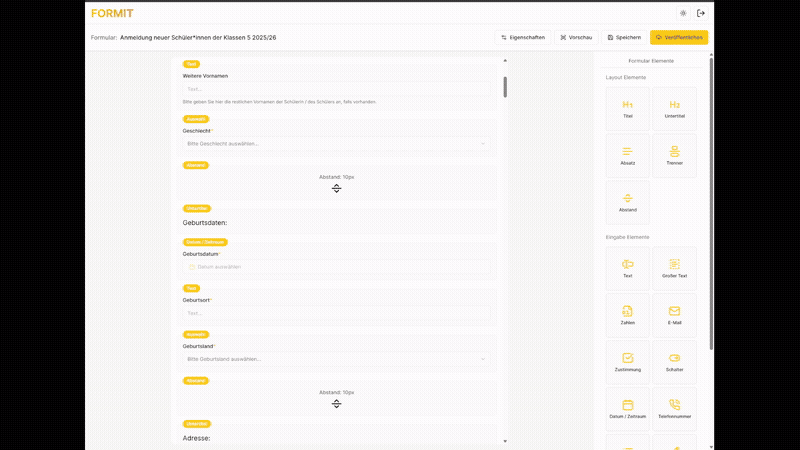Image resolution: width=800 pixels, height=450 pixels.
Task: Click the Veröffentlichen button
Action: pyautogui.click(x=678, y=37)
